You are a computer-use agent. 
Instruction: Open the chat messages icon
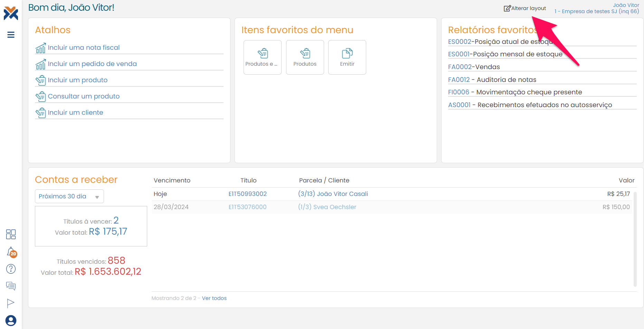pos(11,286)
